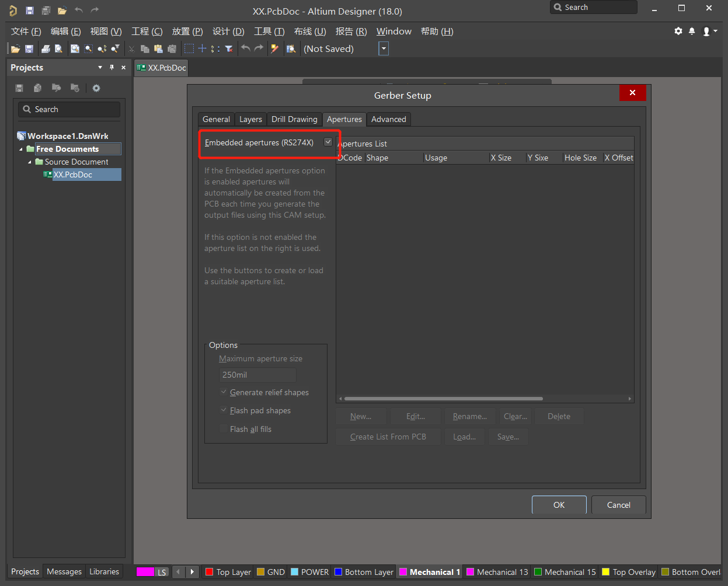Click the layer tabs scroll-left arrow

point(179,572)
